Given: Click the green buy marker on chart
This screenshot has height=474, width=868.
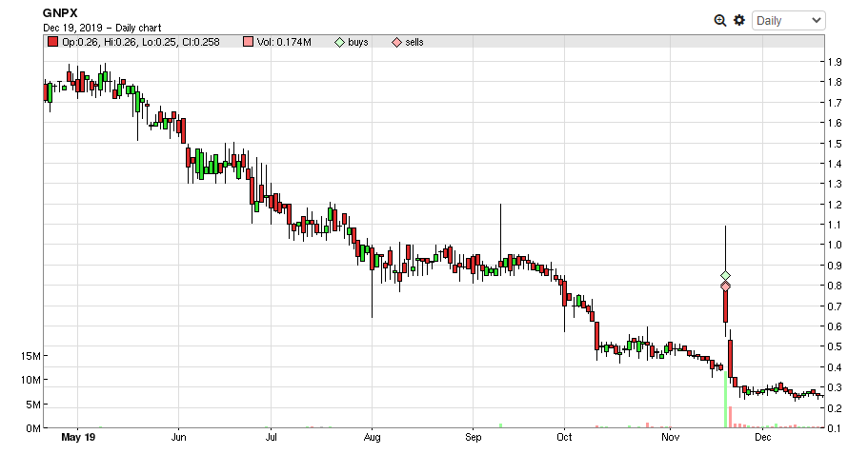Looking at the screenshot, I should pyautogui.click(x=725, y=275).
